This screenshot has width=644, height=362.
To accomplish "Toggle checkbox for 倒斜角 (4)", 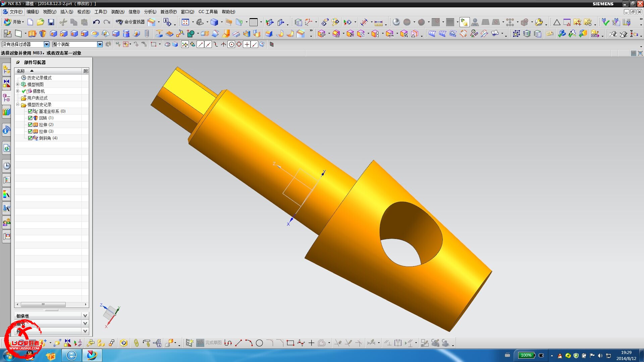I will click(30, 138).
